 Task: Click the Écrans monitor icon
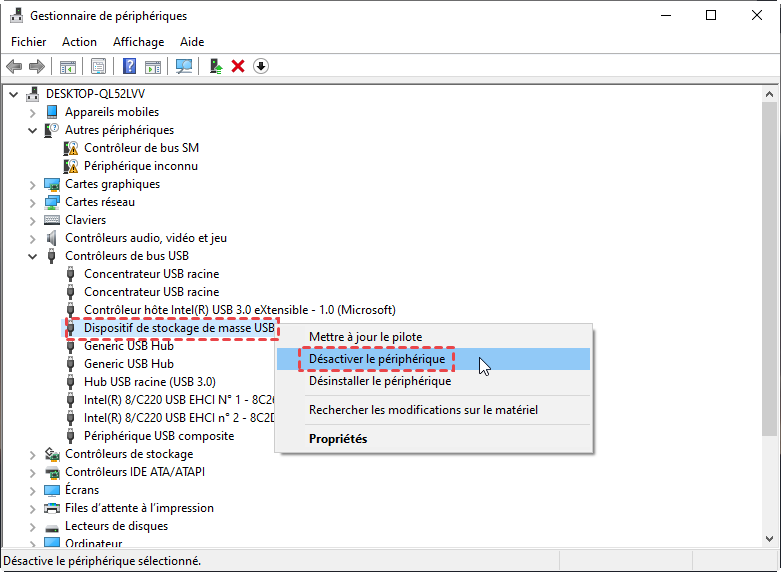(x=52, y=490)
